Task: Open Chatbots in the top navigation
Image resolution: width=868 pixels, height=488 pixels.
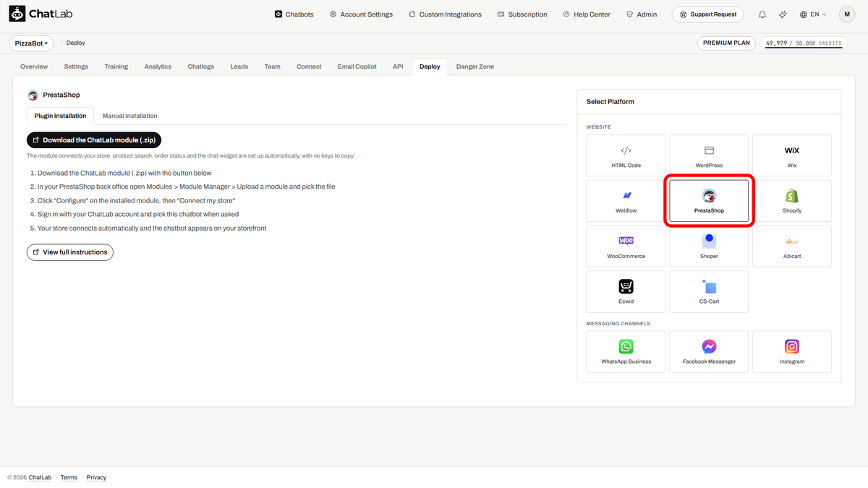Action: point(294,14)
